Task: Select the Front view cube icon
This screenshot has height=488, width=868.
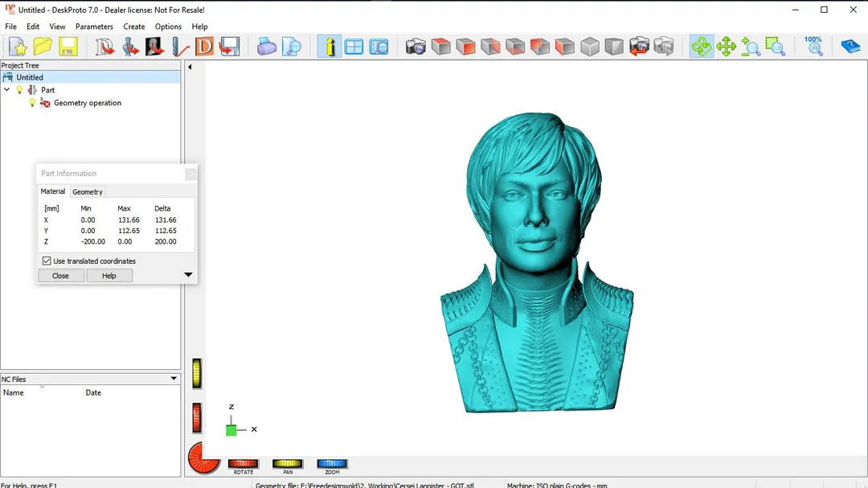Action: [x=465, y=47]
